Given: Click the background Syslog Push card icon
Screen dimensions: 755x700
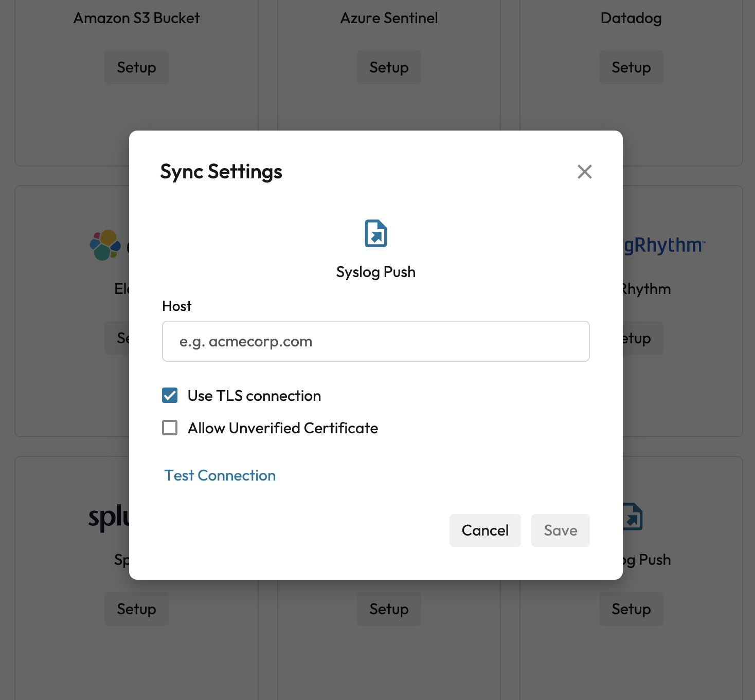Looking at the screenshot, I should [x=633, y=517].
